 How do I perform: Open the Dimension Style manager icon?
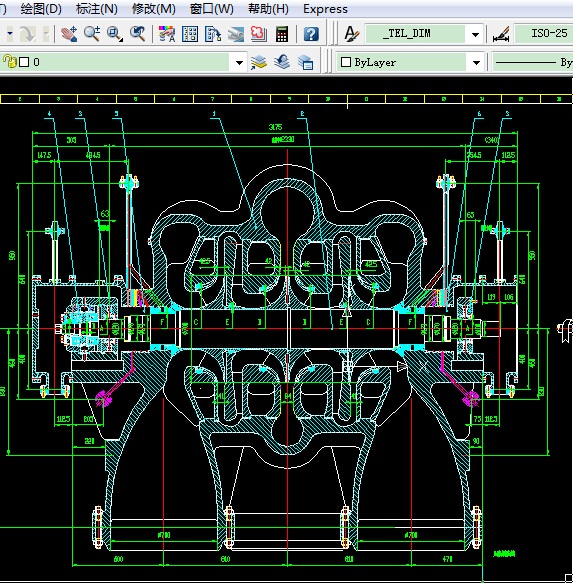501,34
